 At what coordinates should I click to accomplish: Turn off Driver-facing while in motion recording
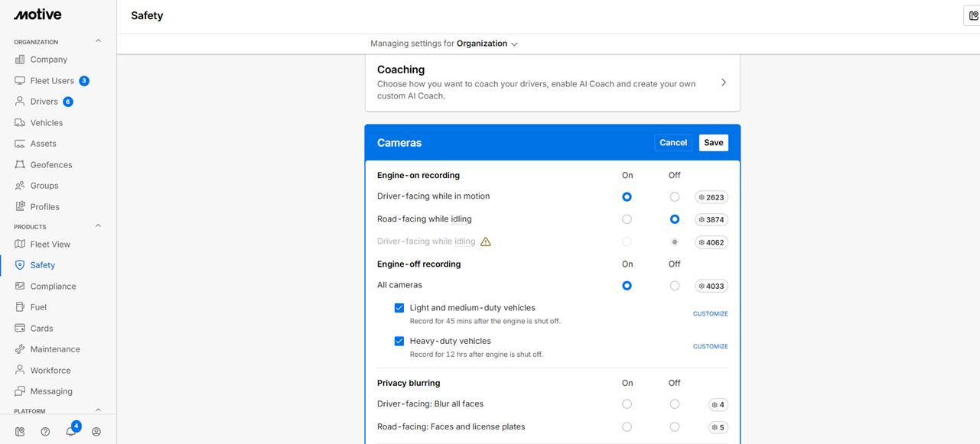(x=674, y=197)
